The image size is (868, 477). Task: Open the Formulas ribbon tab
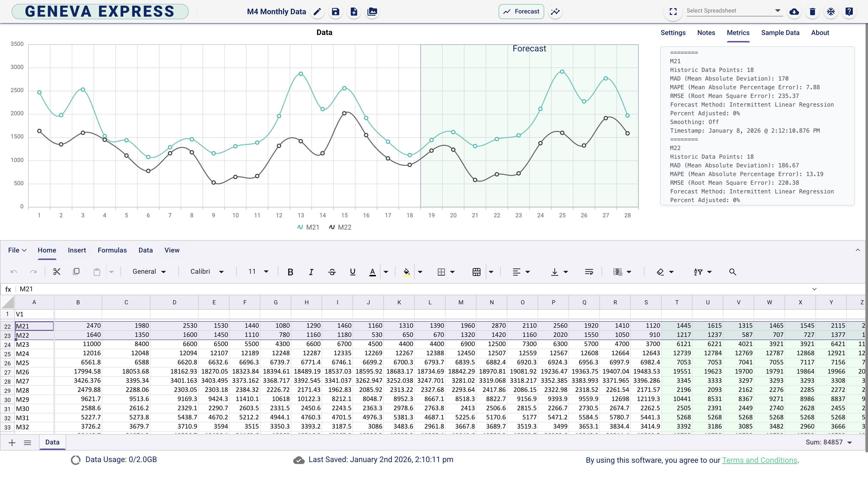point(112,250)
